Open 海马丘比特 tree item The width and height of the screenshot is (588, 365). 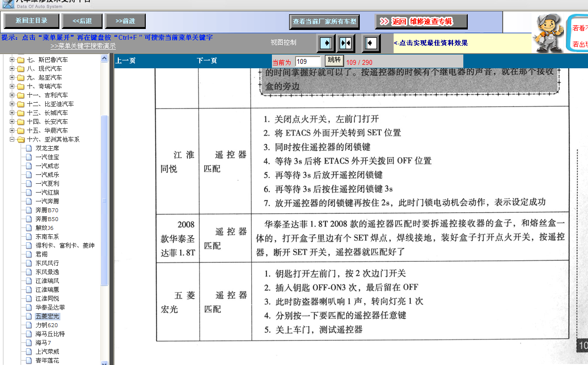click(x=50, y=334)
